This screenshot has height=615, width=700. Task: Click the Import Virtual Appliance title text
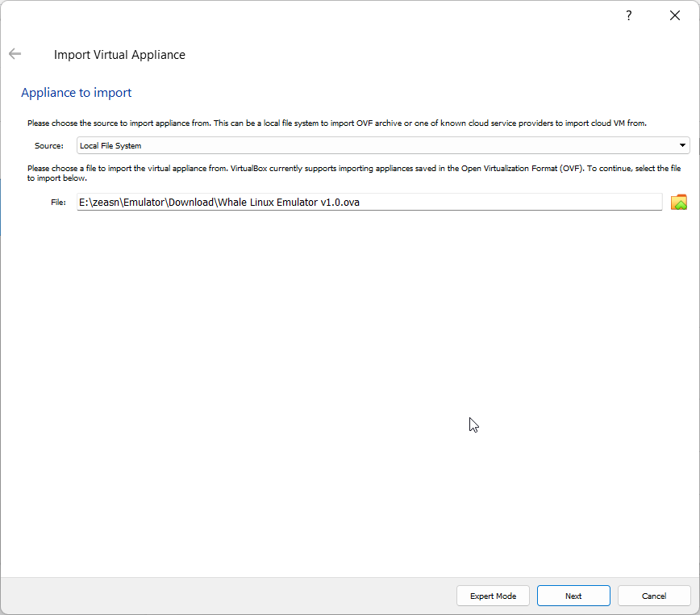119,55
